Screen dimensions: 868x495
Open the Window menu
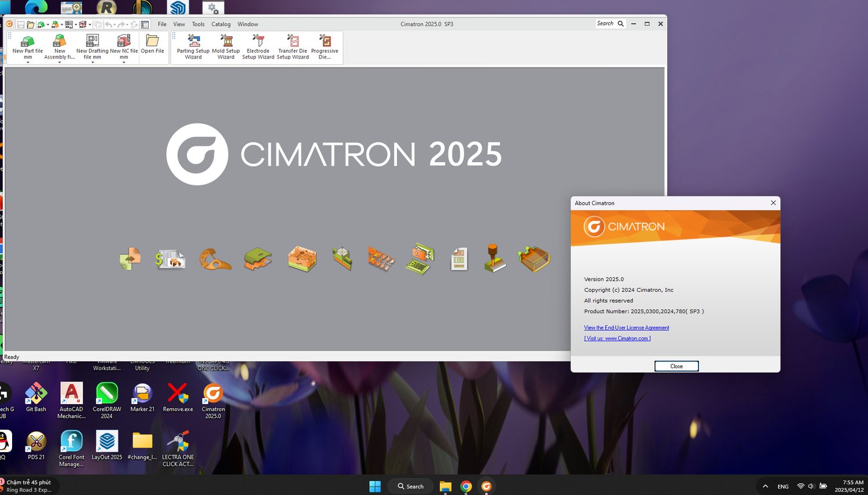click(x=248, y=24)
